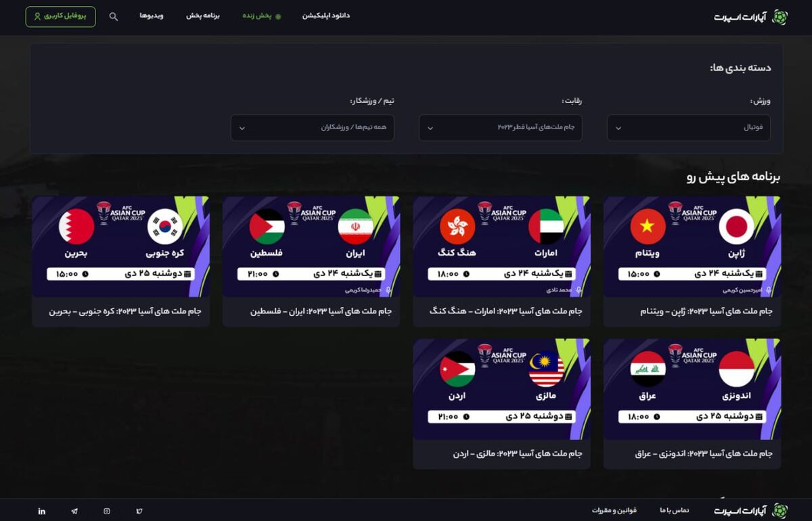This screenshot has height=521, width=812.
Task: Open the Iran vs Palestine match thumbnail
Action: [311, 247]
